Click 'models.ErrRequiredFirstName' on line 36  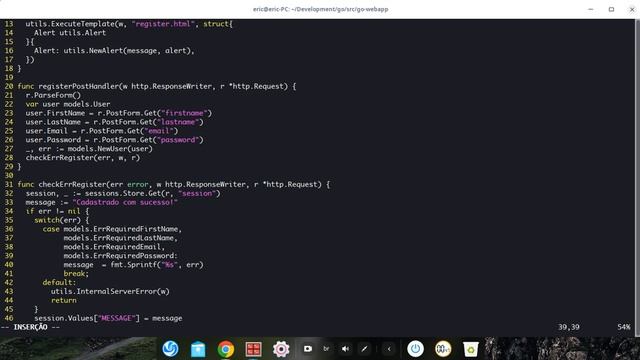121,229
